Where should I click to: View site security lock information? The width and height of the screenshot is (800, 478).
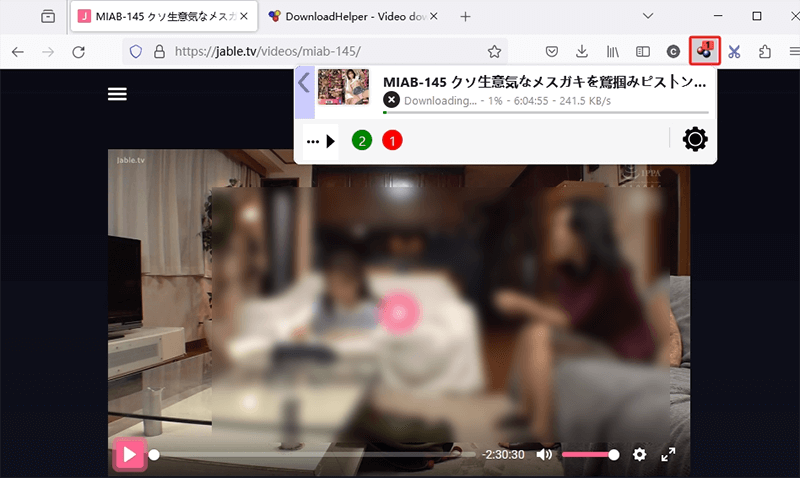pos(160,52)
